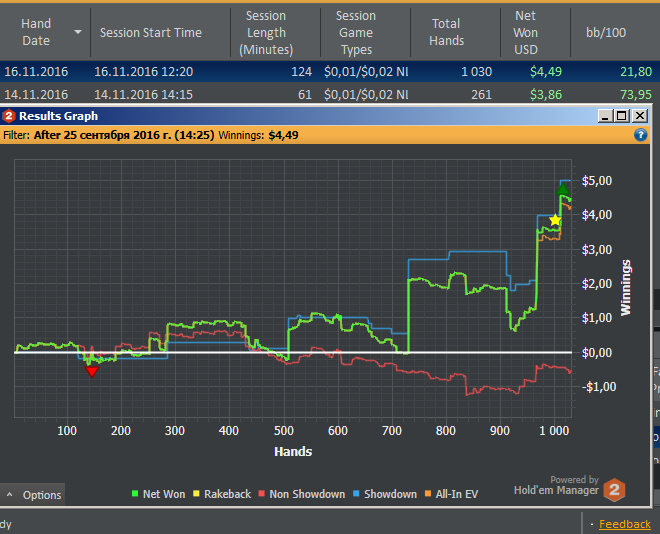Open the Hand Date column sort dropdown
Screen dimensions: 660x534
(x=78, y=32)
